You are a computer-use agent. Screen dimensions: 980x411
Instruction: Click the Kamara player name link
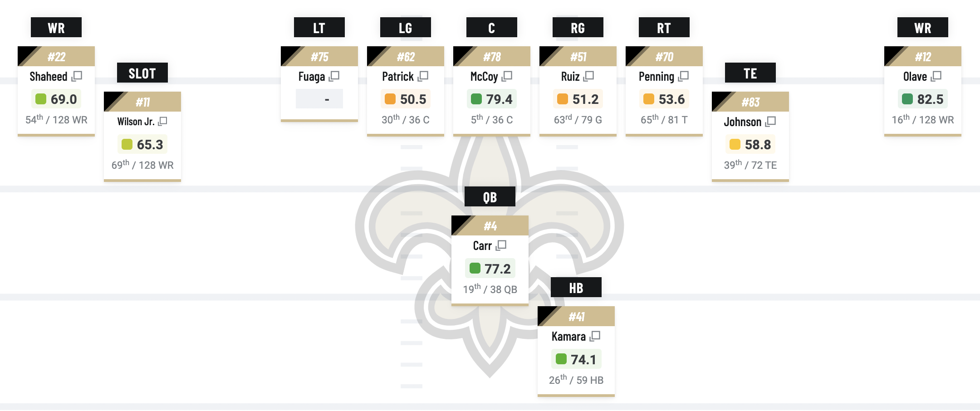coord(568,336)
